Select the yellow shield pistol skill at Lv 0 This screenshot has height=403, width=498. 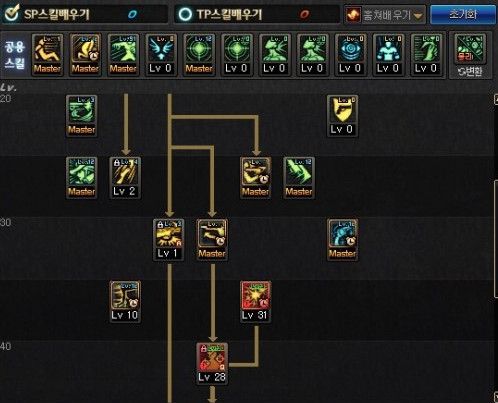342,116
